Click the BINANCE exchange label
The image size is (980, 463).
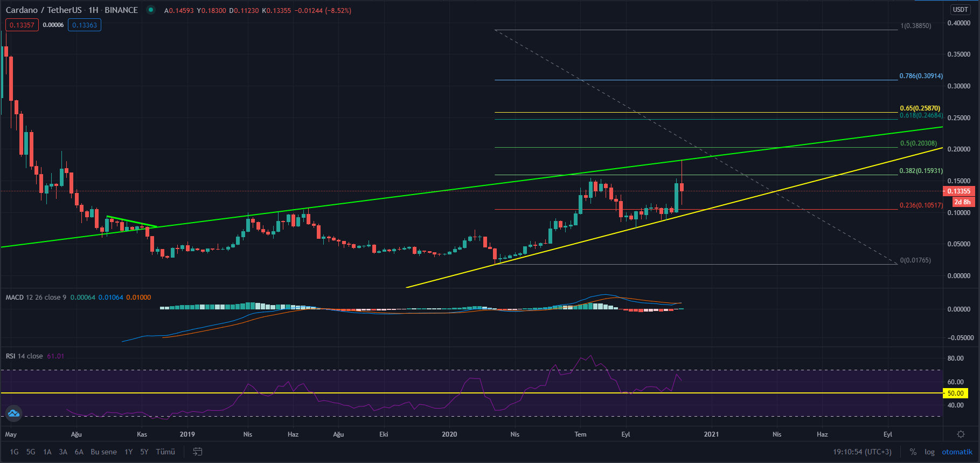pos(121,10)
